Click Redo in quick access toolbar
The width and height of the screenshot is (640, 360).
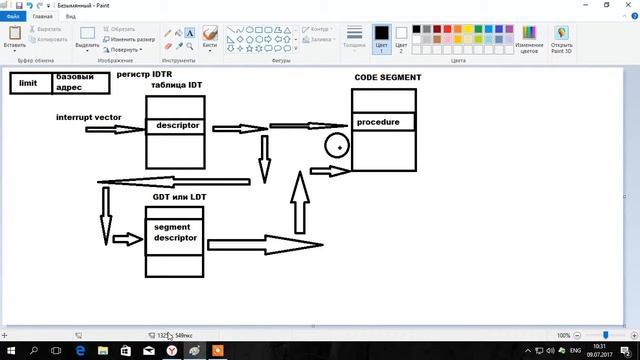pos(40,6)
